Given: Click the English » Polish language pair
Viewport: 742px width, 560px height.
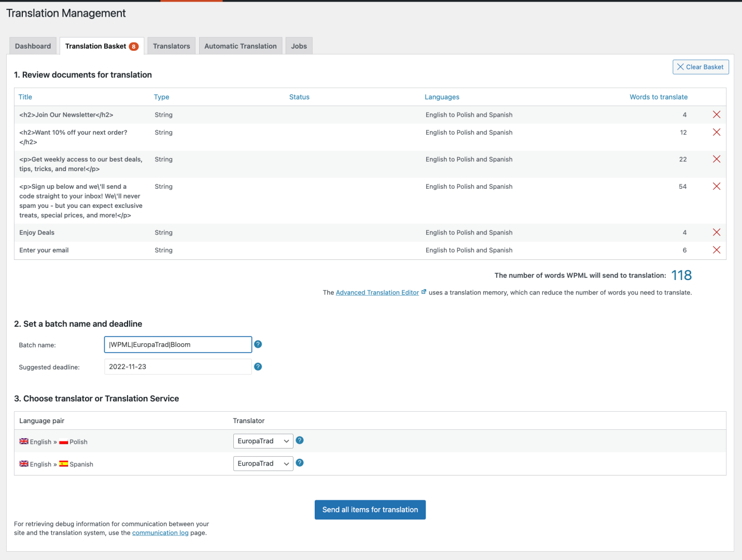Looking at the screenshot, I should click(x=53, y=442).
